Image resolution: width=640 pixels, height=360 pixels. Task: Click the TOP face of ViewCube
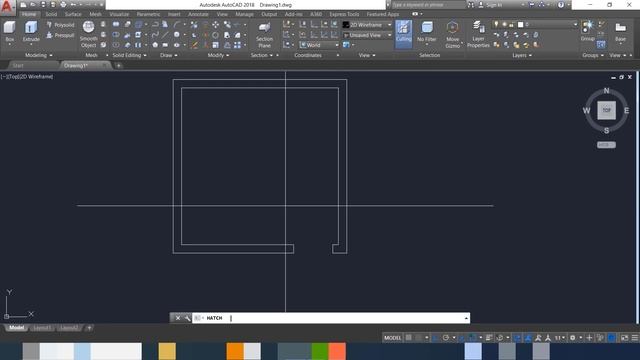click(x=606, y=110)
